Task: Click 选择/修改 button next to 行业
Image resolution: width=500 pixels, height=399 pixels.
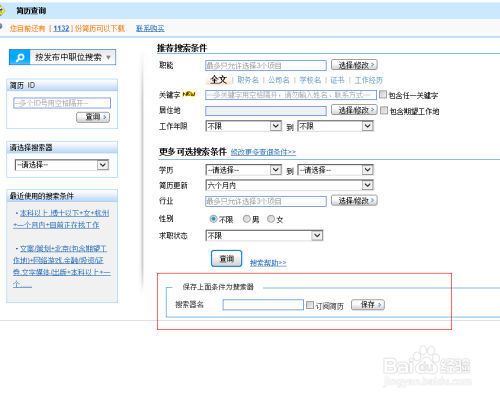Action: click(x=354, y=201)
